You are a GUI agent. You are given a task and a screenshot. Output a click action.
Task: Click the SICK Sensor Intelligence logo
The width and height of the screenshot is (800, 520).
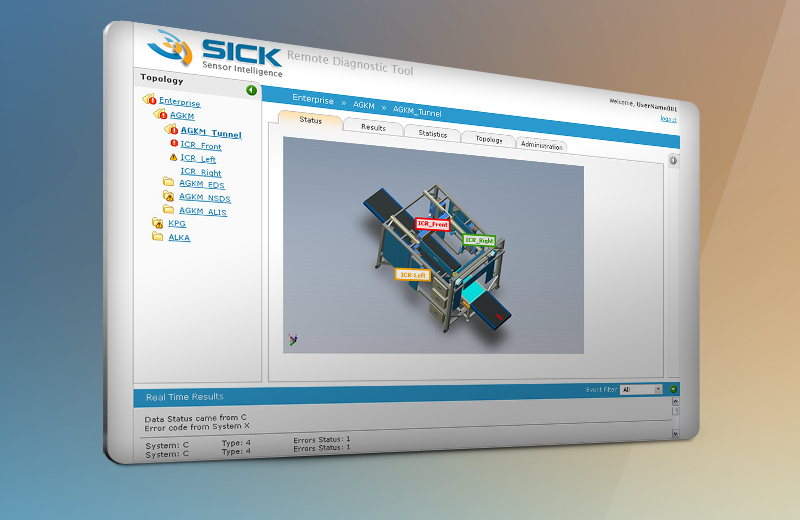point(215,54)
